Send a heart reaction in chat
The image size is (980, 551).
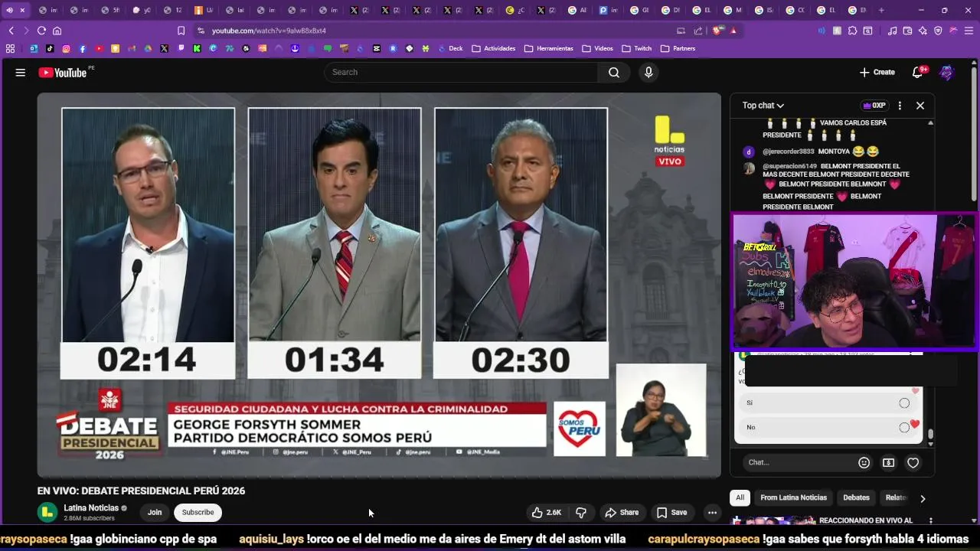pyautogui.click(x=913, y=462)
